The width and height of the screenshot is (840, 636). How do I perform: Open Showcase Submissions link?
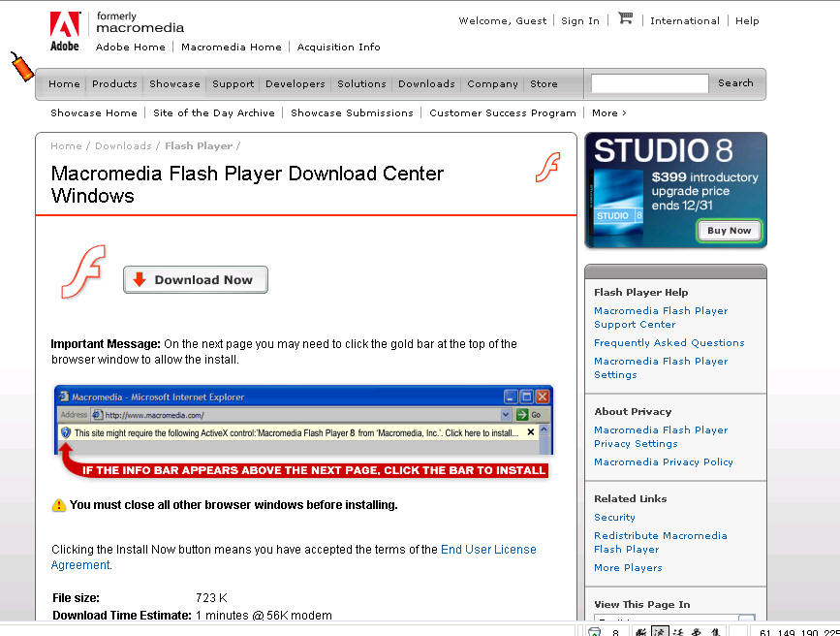click(x=352, y=113)
